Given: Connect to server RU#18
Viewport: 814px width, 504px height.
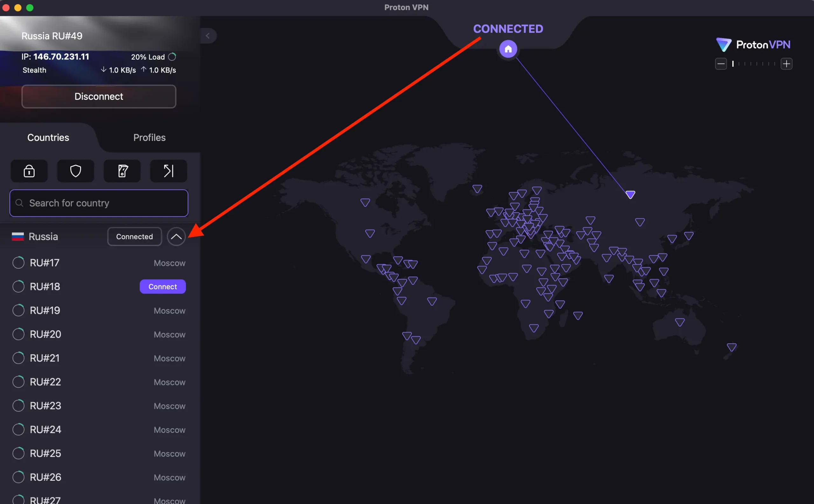Looking at the screenshot, I should 163,286.
